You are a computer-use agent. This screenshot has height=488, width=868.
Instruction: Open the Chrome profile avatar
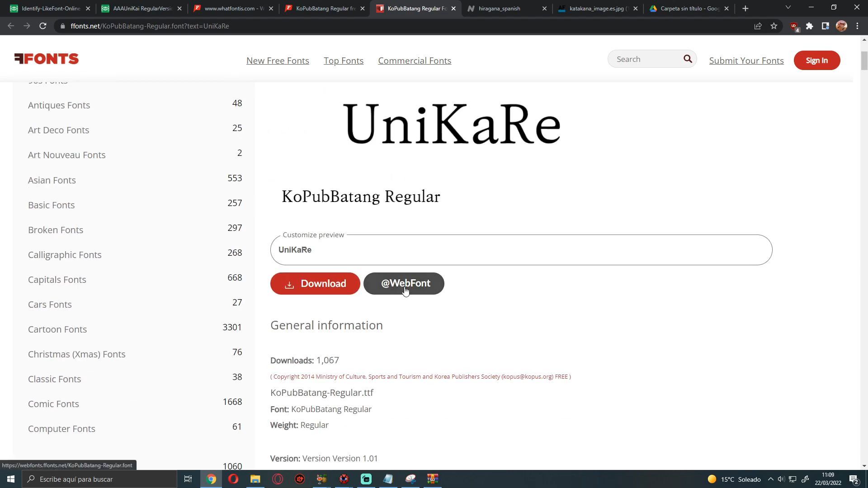[841, 26]
